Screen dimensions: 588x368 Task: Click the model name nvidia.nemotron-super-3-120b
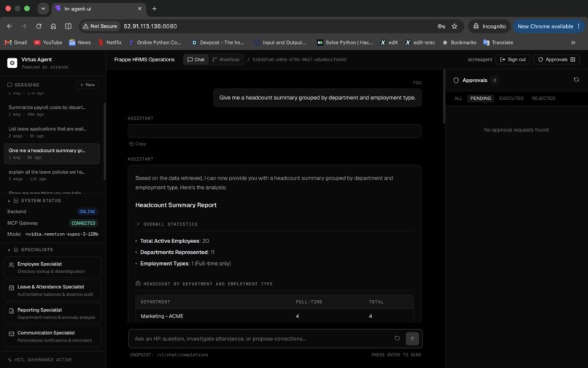(x=62, y=234)
